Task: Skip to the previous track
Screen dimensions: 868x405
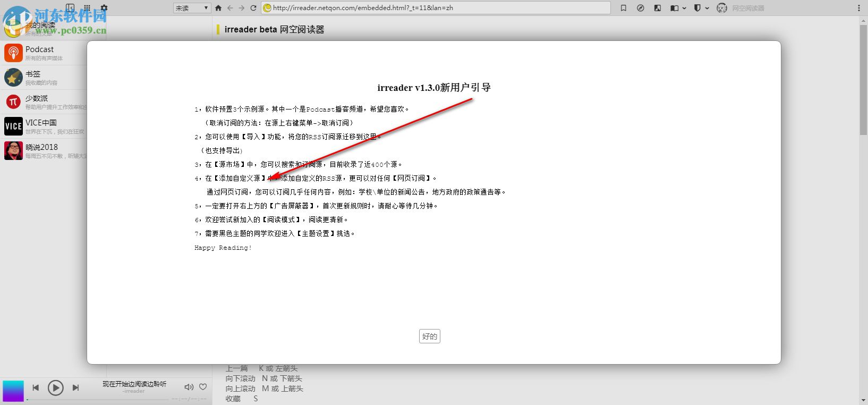Action: [36, 388]
